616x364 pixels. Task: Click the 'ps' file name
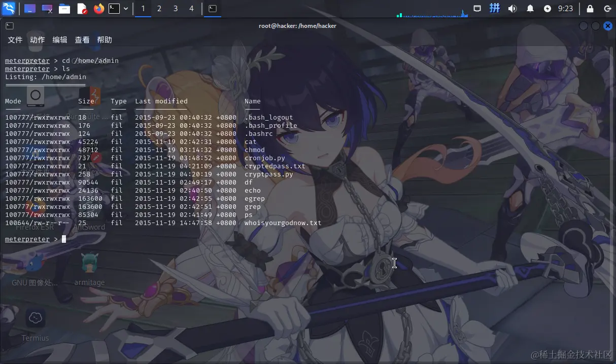[249, 215]
